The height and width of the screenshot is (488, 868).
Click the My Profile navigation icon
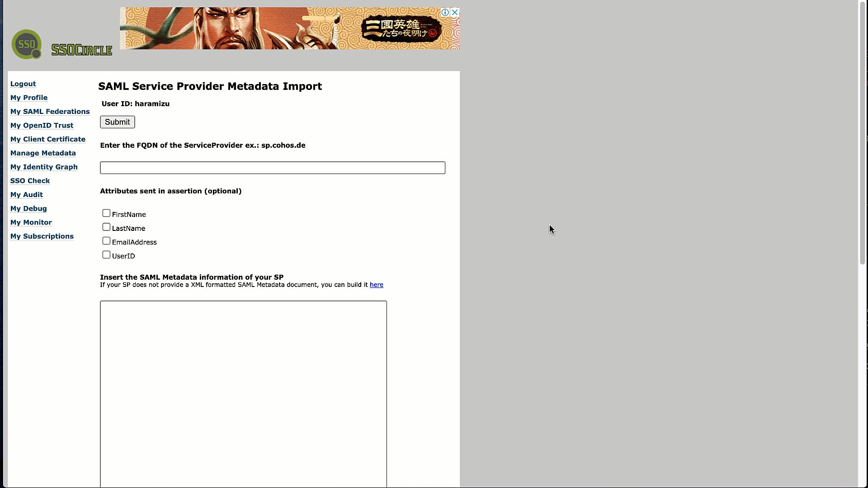point(28,97)
